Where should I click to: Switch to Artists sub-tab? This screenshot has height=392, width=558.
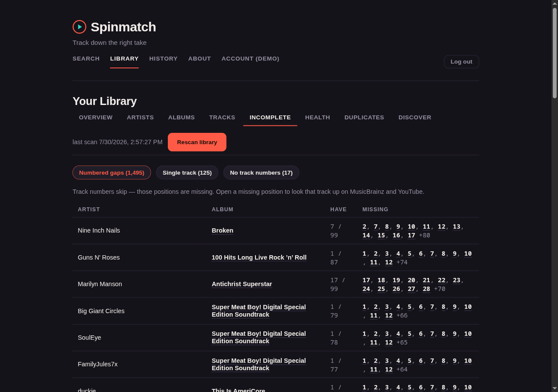(x=140, y=118)
